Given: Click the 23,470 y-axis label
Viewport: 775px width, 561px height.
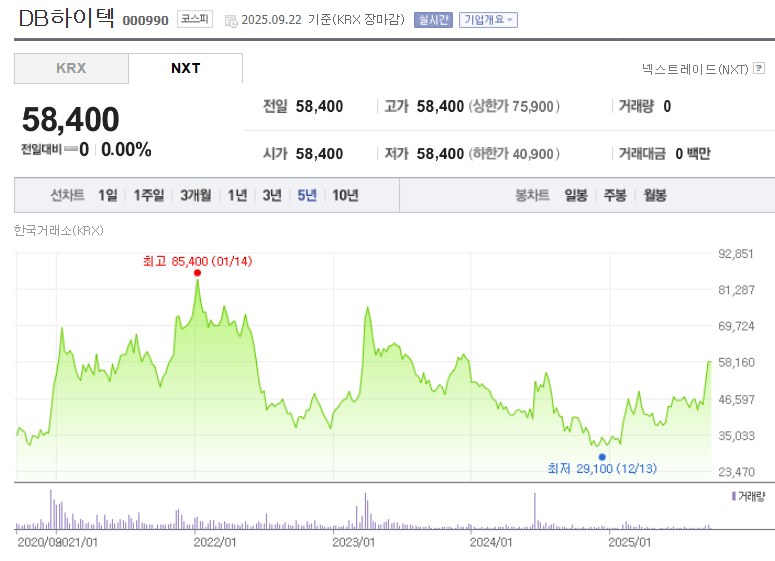Looking at the screenshot, I should coord(736,472).
